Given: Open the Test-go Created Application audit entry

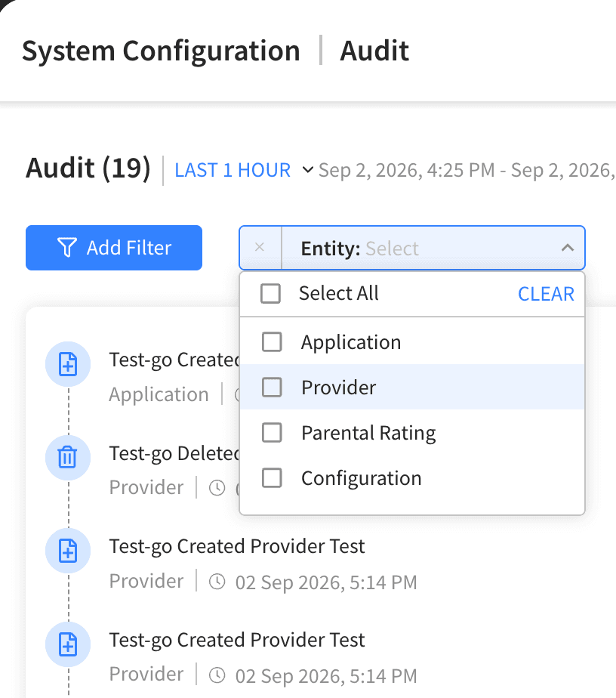Looking at the screenshot, I should [174, 360].
